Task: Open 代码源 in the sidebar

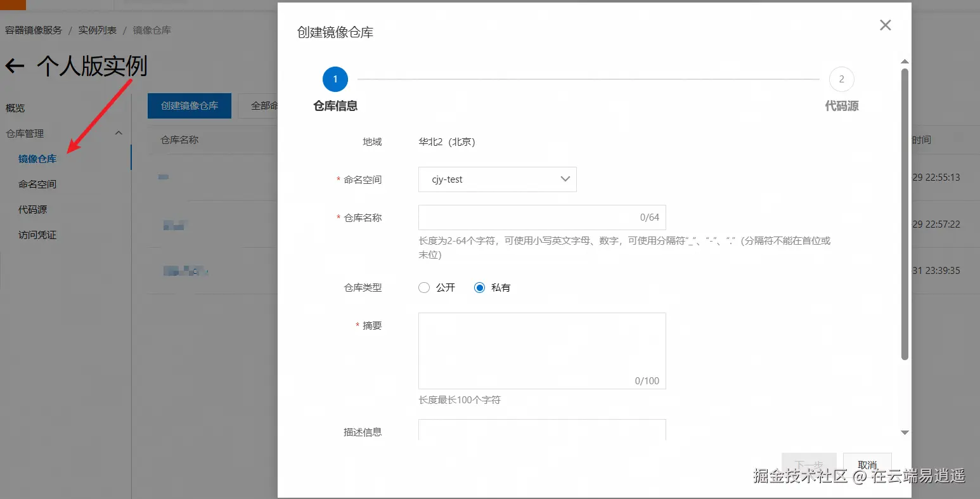Action: point(32,210)
